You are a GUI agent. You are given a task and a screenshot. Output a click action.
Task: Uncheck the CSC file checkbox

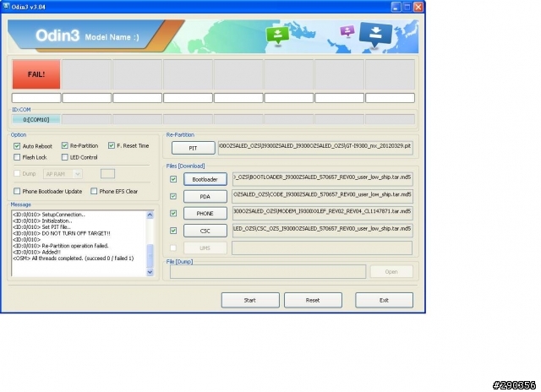coord(173,231)
